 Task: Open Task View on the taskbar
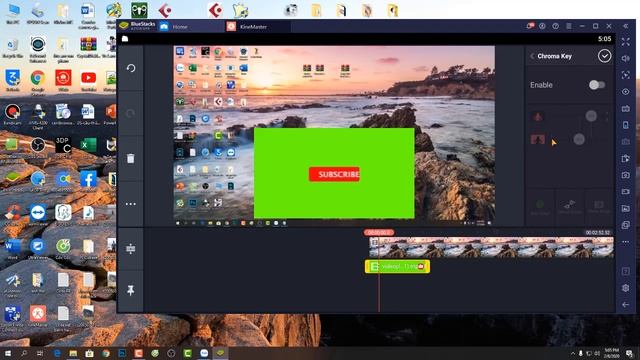coord(40,353)
